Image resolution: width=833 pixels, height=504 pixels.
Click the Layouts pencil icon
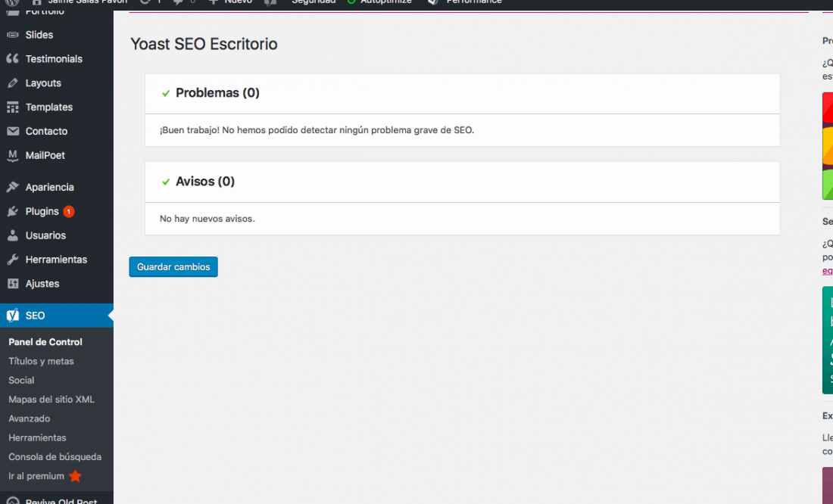click(x=13, y=83)
